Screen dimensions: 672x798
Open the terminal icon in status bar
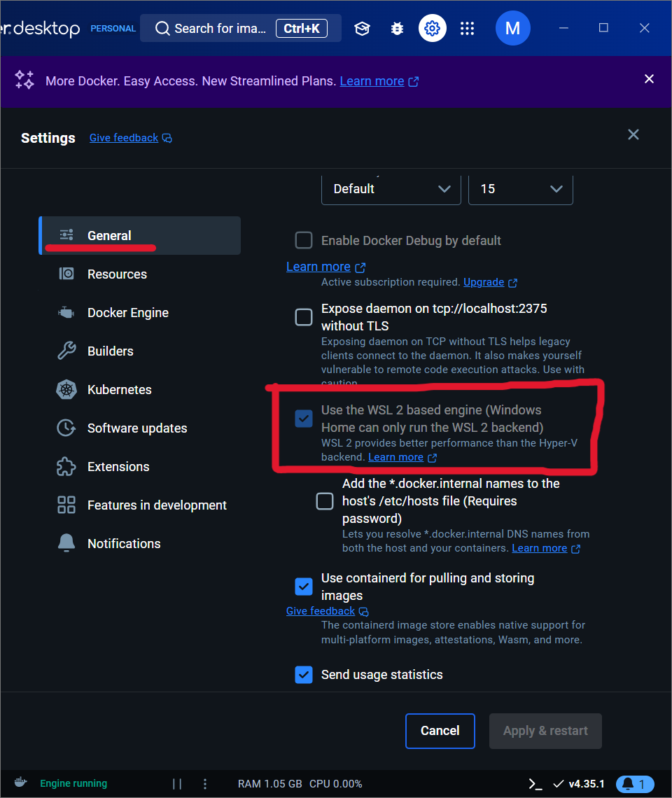[535, 784]
